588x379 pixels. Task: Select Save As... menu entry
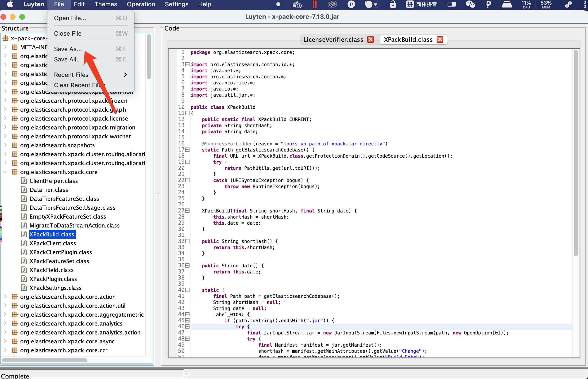(x=91, y=49)
